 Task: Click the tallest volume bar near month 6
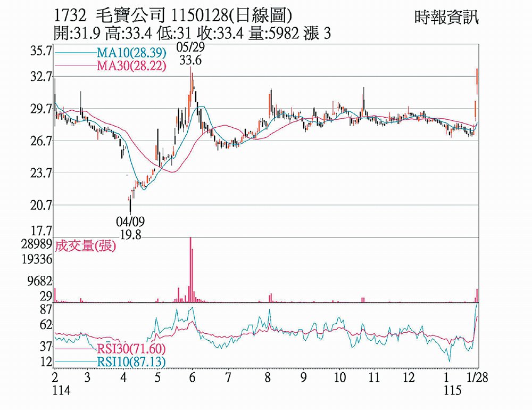(190, 269)
